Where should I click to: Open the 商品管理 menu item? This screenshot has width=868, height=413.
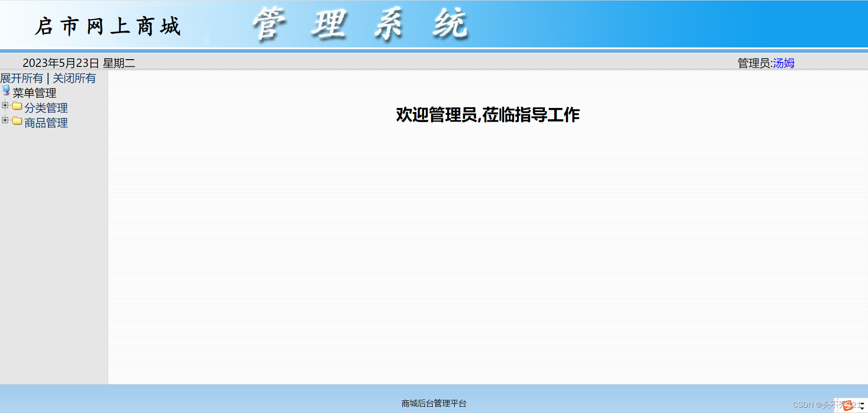(x=46, y=123)
